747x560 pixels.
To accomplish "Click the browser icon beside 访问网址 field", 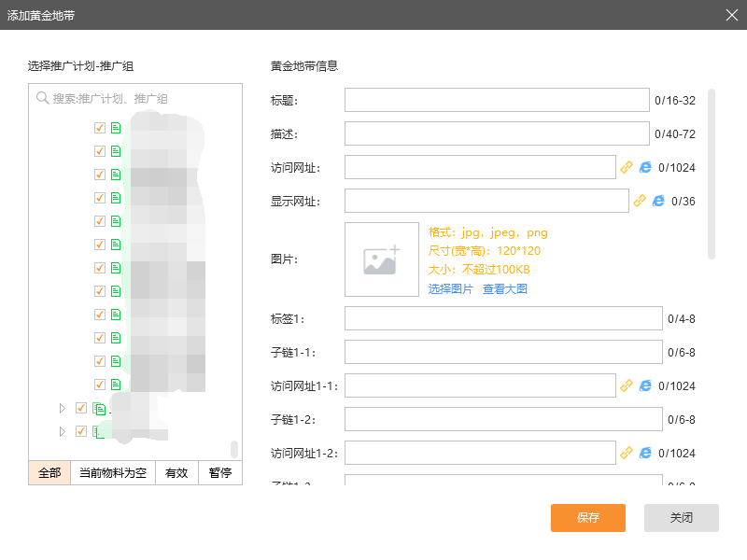I will point(645,167).
